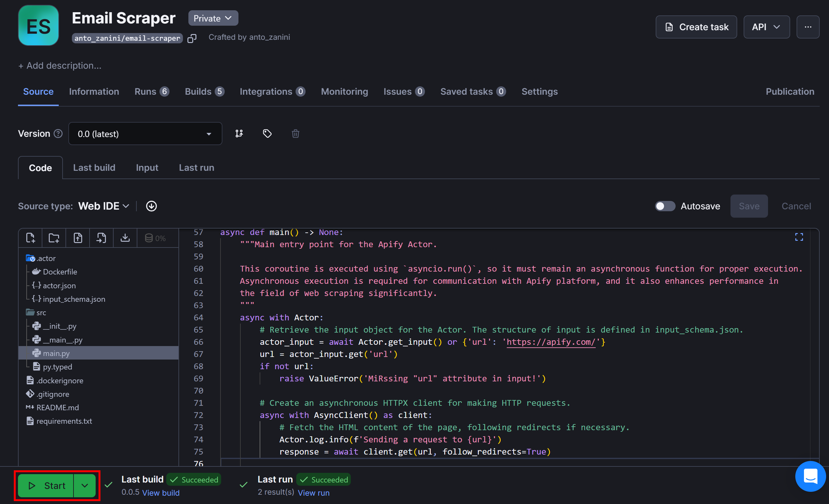
Task: Open the support chat bubble
Action: point(810,476)
